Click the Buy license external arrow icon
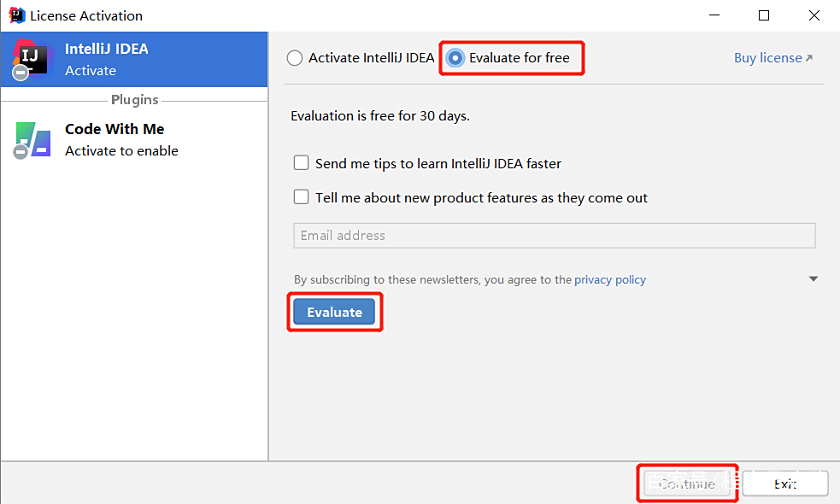Screen dimensions: 840x504 (809, 58)
